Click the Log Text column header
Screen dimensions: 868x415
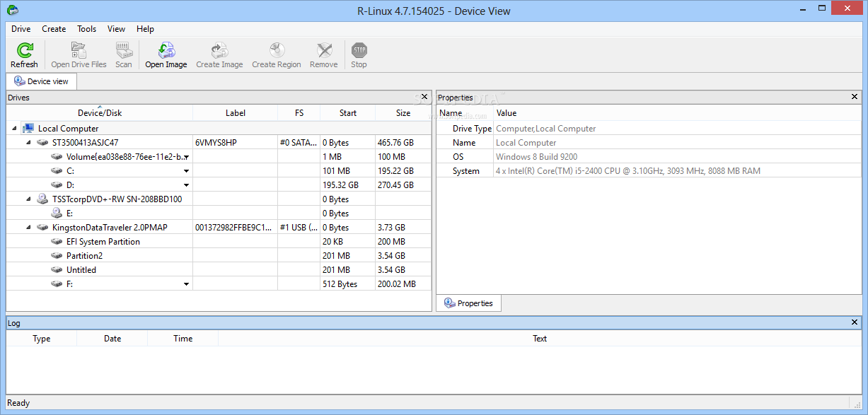[540, 339]
